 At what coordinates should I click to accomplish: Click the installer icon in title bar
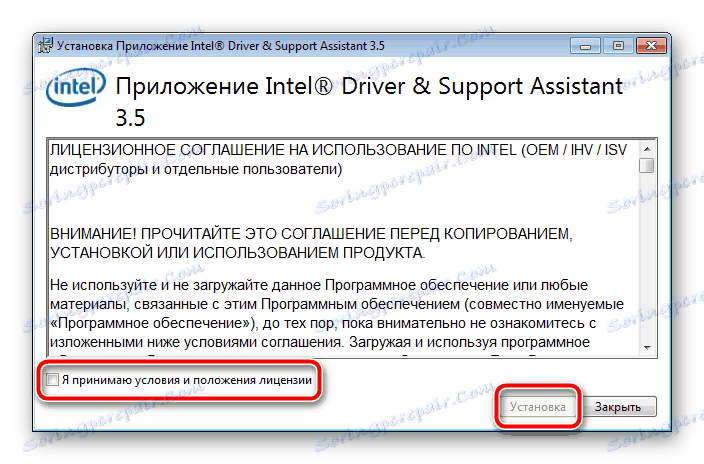click(x=45, y=45)
